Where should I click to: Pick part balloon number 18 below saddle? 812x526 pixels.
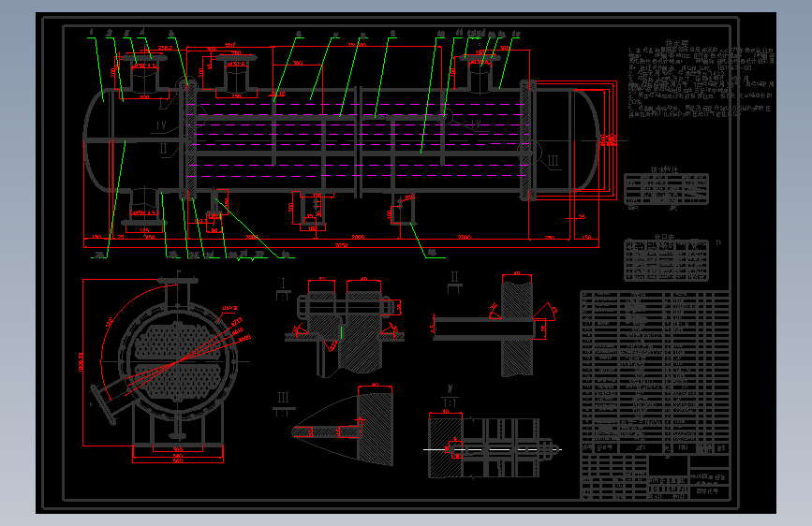click(x=432, y=253)
